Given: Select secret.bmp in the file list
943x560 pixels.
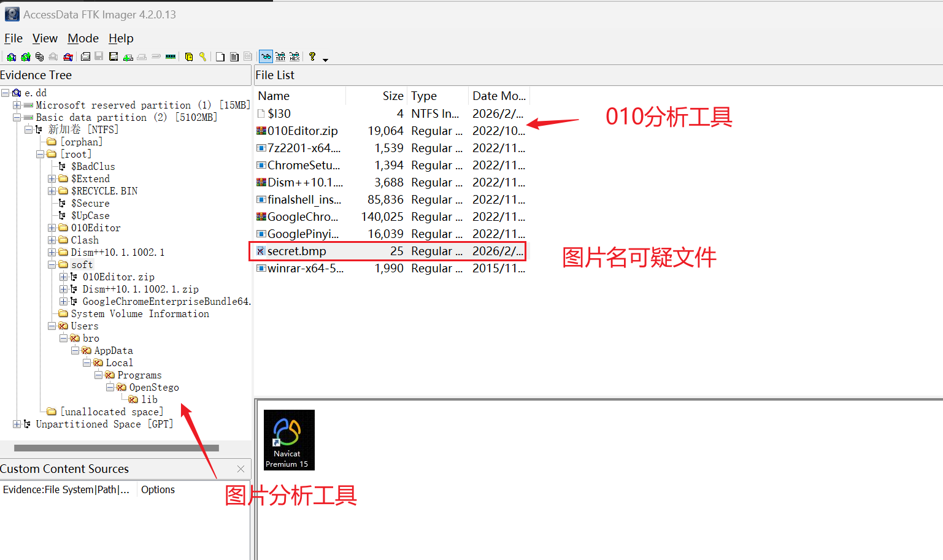Looking at the screenshot, I should coord(297,251).
